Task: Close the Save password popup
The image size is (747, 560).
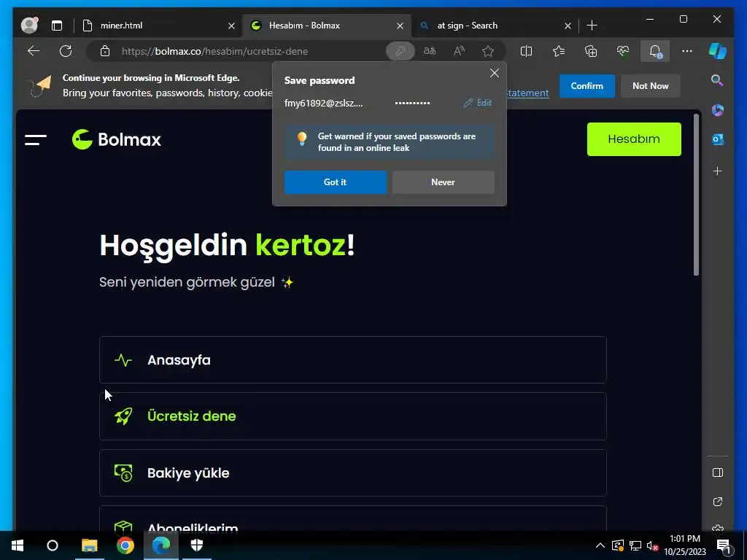Action: tap(495, 73)
